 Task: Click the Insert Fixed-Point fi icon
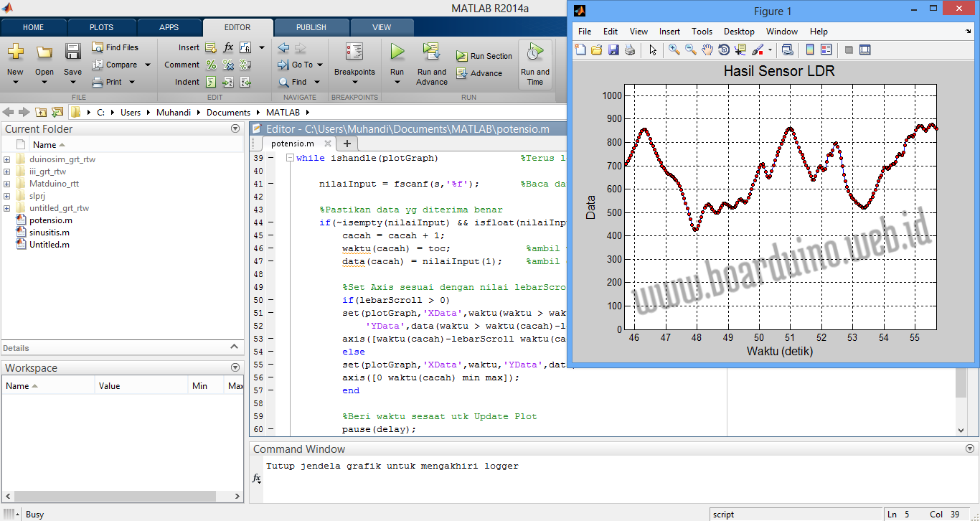(245, 47)
